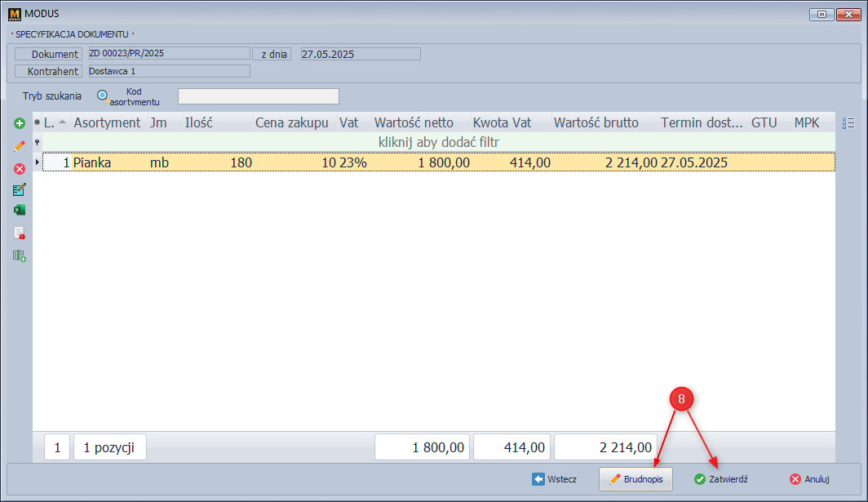
Task: Click the quantity cell 180
Action: pyautogui.click(x=219, y=162)
